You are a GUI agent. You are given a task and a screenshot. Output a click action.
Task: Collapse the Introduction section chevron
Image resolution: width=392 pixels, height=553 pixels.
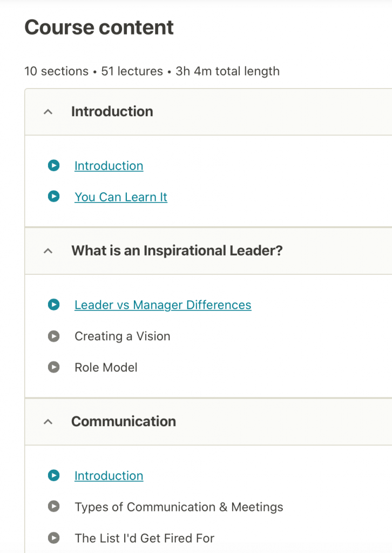pos(48,112)
